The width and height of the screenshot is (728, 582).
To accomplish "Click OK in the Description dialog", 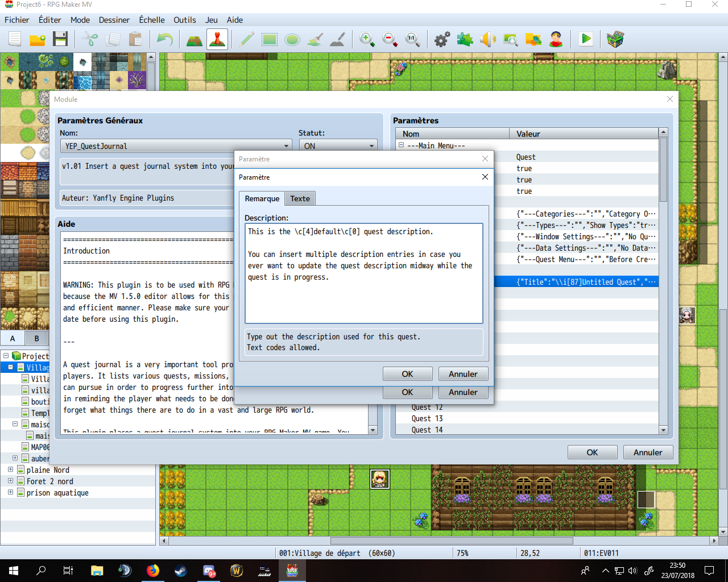I will [407, 374].
